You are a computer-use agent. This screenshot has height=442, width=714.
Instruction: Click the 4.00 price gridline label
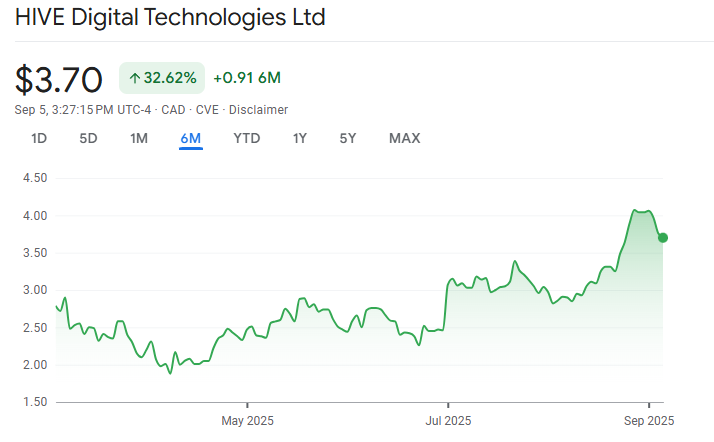point(35,216)
